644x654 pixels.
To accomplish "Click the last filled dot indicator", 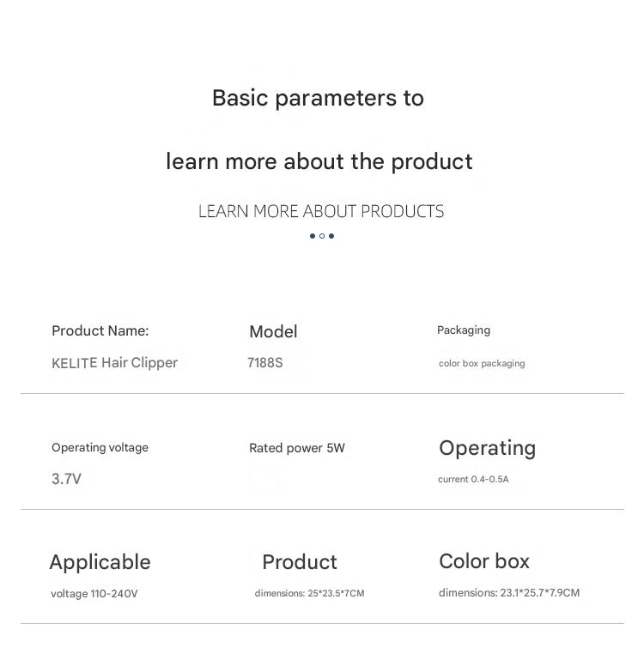I will point(331,236).
